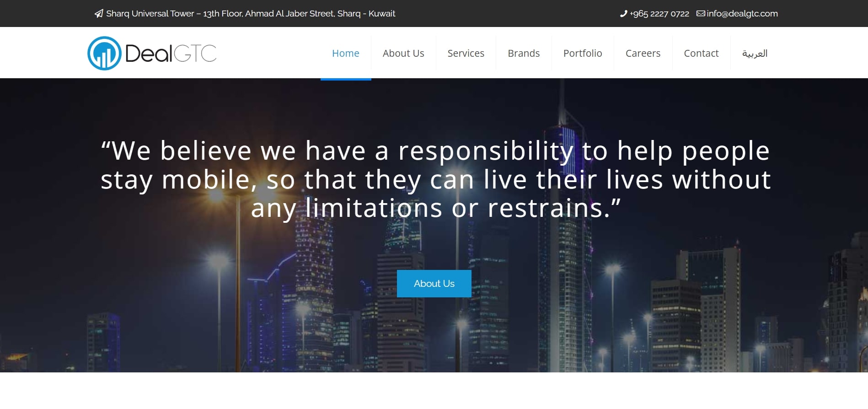The image size is (868, 409).
Task: Click the circular blue bar-chart logo icon
Action: pos(104,54)
